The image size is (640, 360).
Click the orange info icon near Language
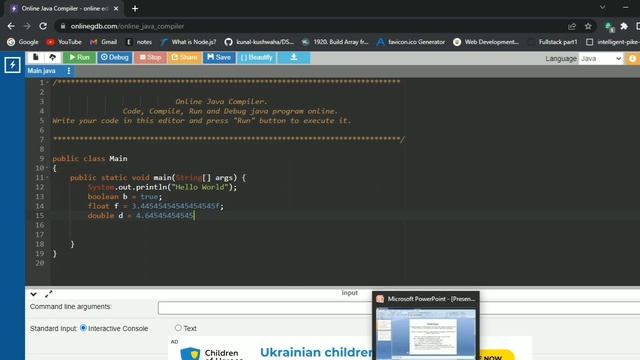632,59
